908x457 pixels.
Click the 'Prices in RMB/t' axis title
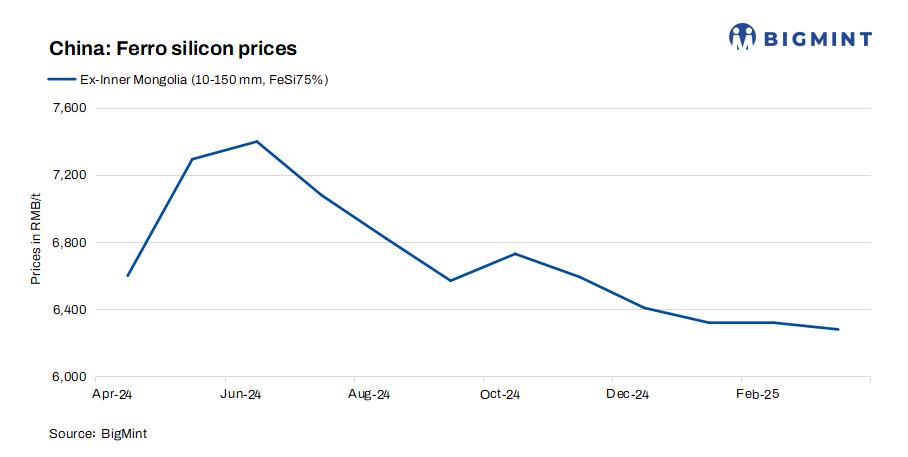pos(36,240)
